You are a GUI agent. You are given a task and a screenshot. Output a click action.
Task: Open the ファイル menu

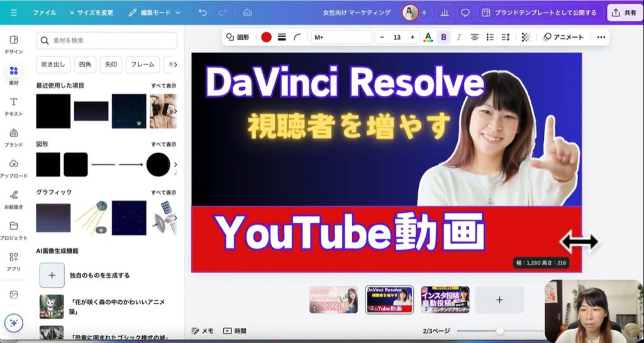(x=44, y=13)
